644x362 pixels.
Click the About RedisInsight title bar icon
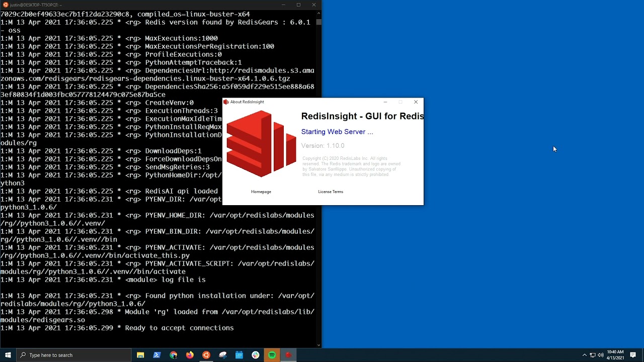pyautogui.click(x=226, y=102)
